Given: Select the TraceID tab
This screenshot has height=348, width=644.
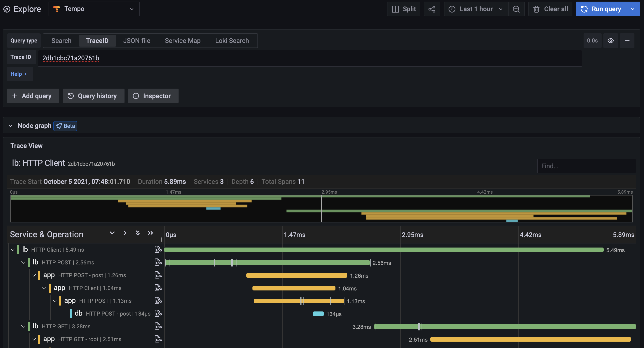Looking at the screenshot, I should coord(97,40).
